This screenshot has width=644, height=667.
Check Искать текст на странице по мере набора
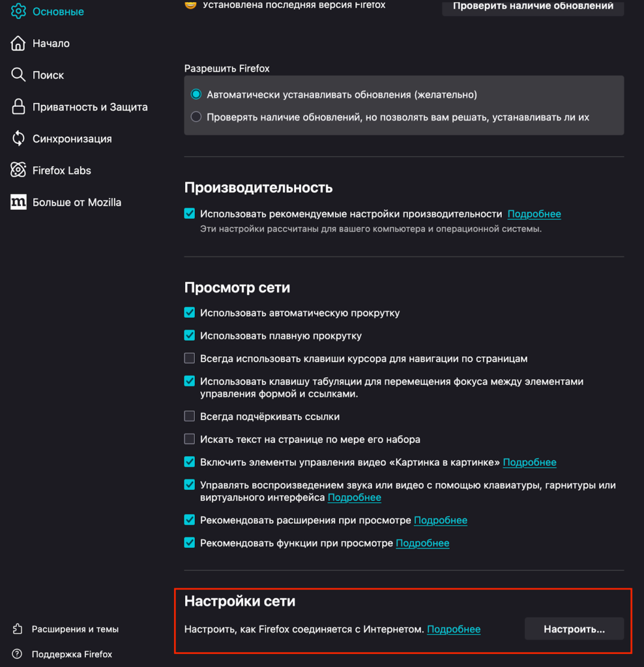coord(189,439)
